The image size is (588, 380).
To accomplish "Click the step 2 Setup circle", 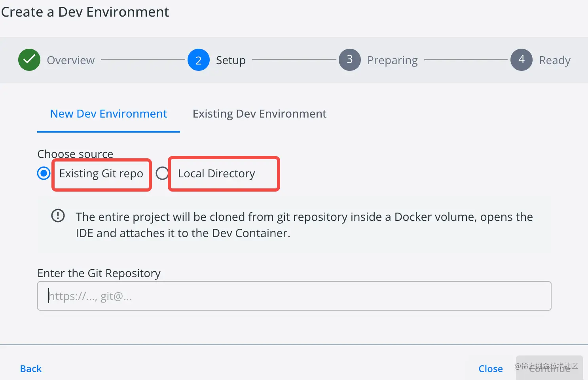I will [x=199, y=60].
